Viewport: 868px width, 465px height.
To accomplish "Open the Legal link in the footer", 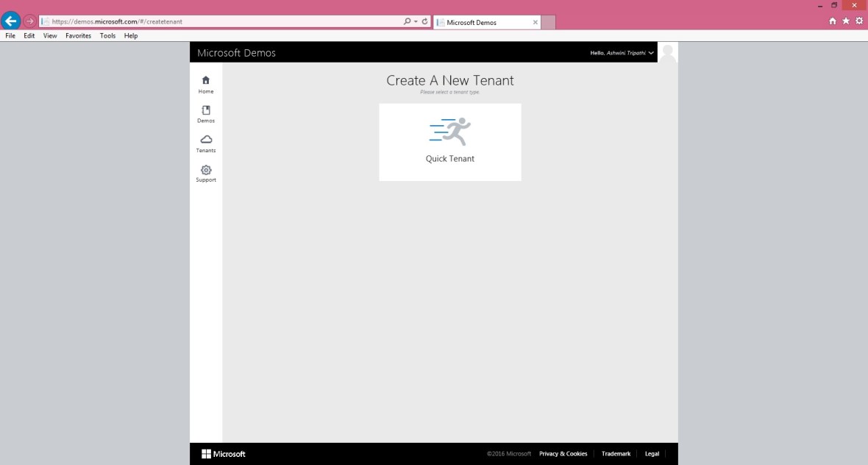I will [652, 454].
